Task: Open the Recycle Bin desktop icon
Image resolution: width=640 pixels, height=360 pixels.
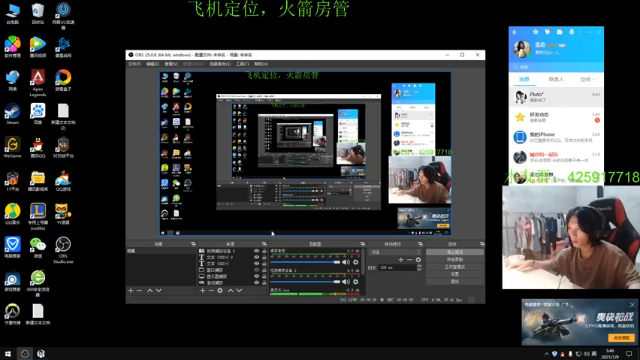Action: point(38,13)
